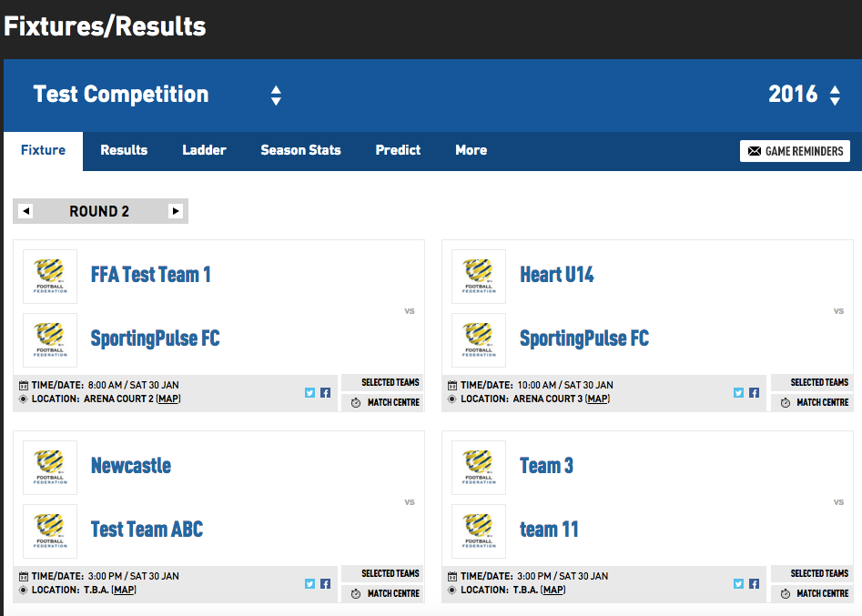The height and width of the screenshot is (616, 862).
Task: Click Team 3 logo
Action: (479, 468)
